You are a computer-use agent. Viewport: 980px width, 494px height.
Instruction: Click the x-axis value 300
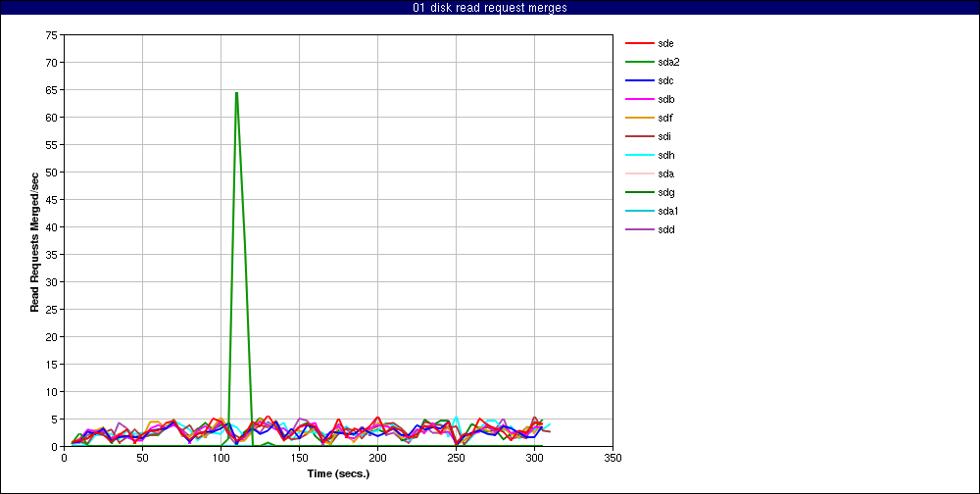click(534, 457)
